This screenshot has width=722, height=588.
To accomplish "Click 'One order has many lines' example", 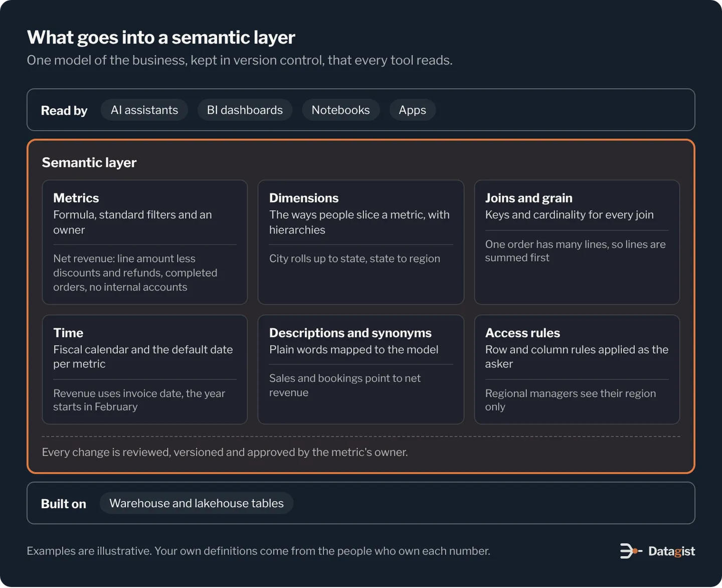I will 575,251.
